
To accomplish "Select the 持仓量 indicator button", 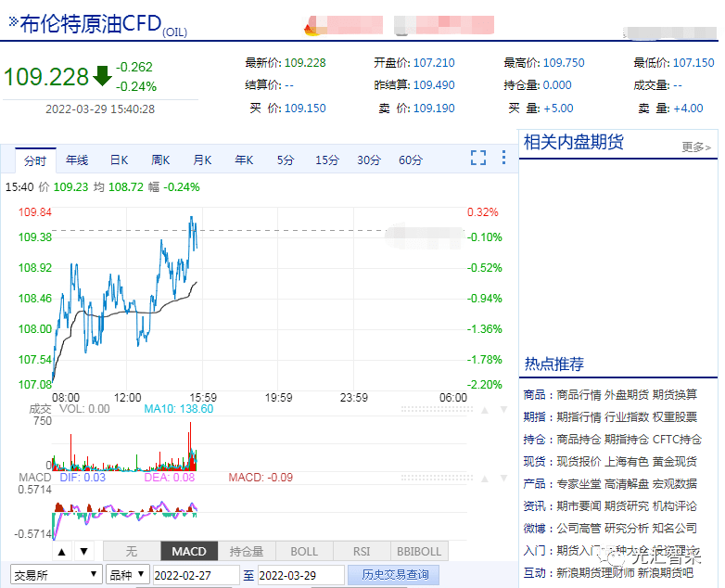I will pos(247,552).
